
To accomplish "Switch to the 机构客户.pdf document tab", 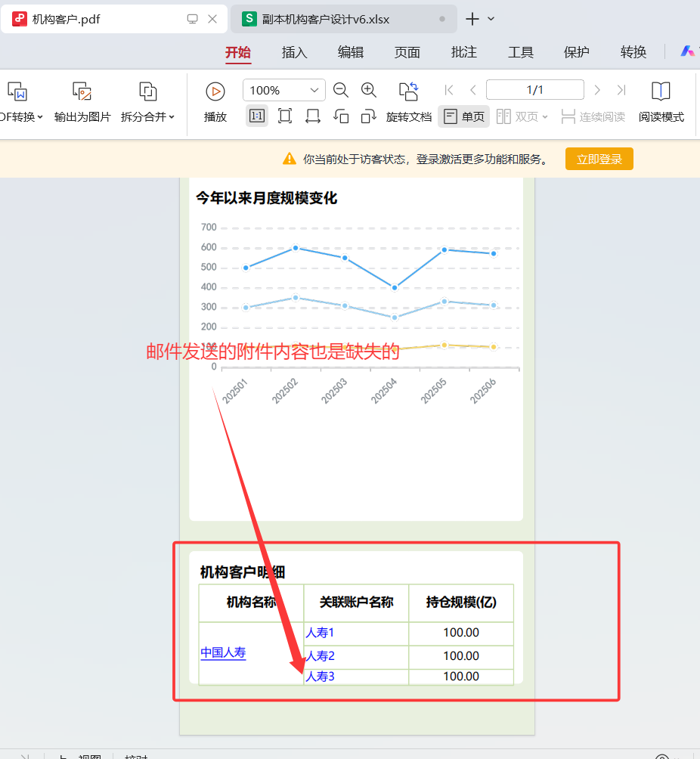I will (113, 20).
